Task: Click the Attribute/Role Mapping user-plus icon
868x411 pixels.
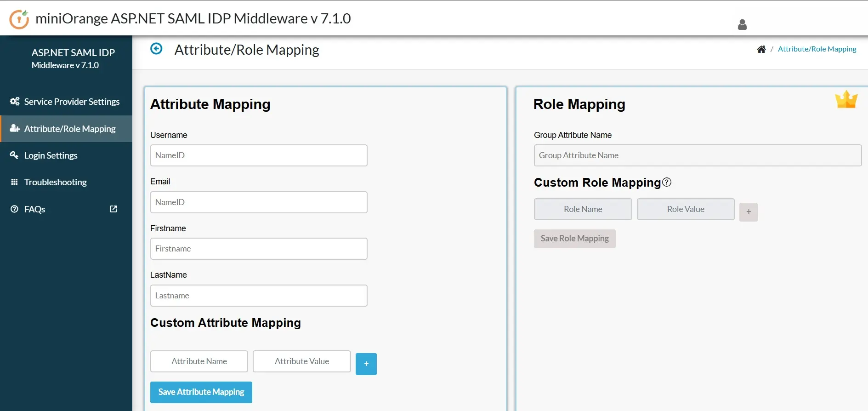Action: pyautogui.click(x=15, y=129)
